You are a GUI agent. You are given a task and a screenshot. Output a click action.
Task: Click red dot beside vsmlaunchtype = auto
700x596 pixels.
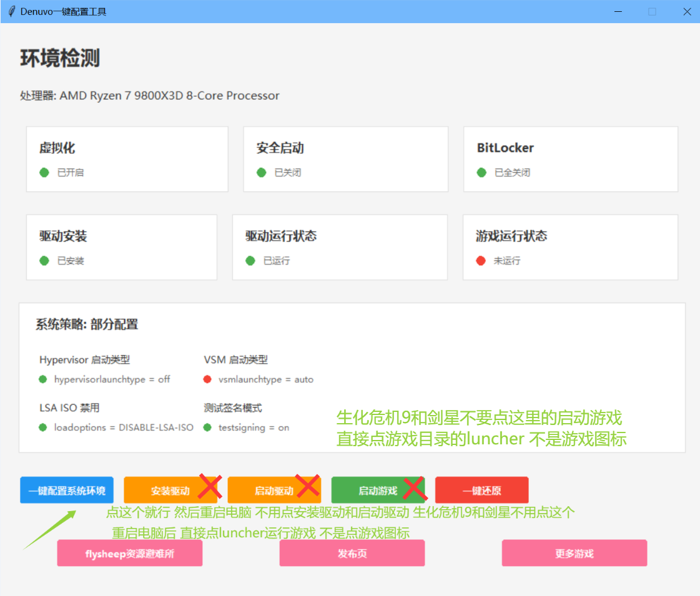coord(207,379)
